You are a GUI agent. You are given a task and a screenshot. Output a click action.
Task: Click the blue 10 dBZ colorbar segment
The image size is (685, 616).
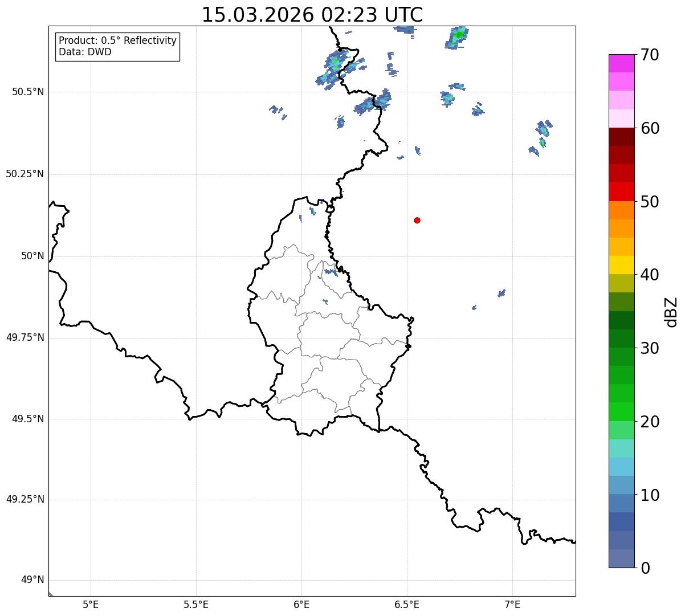click(x=621, y=485)
